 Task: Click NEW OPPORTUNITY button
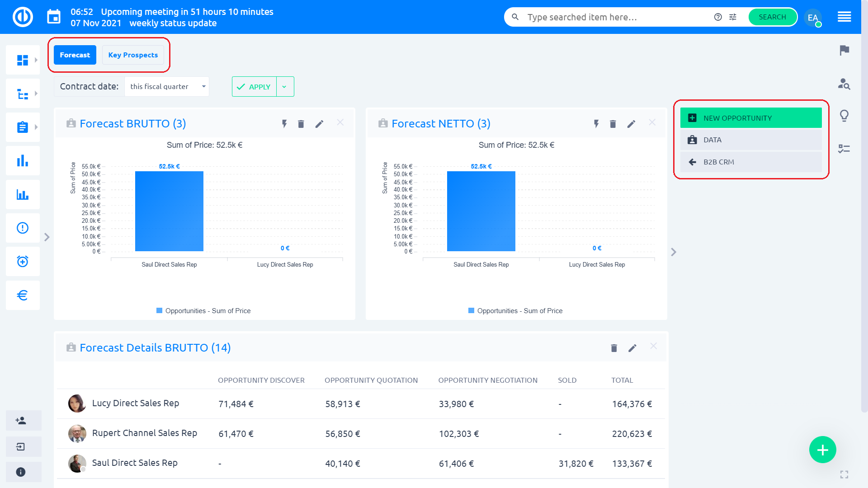tap(751, 118)
